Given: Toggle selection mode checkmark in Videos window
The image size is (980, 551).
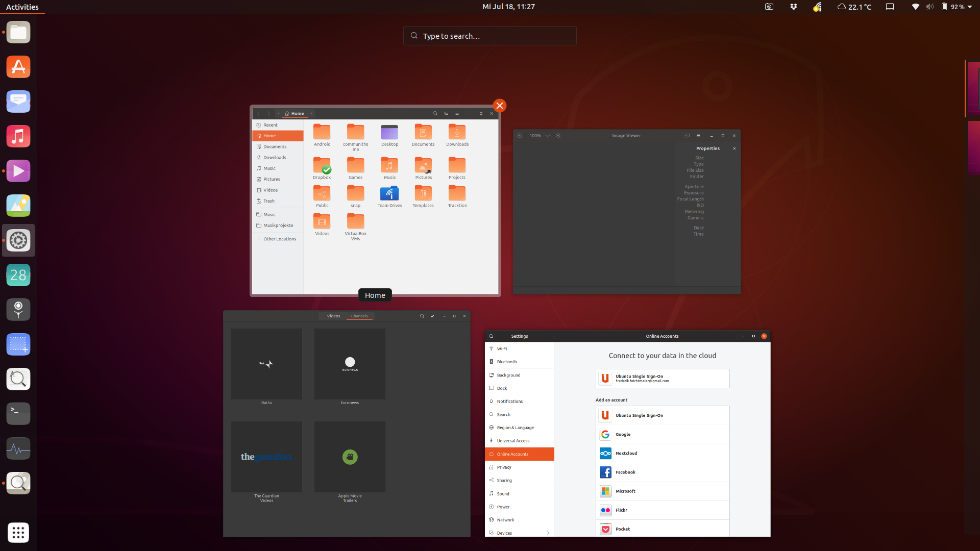Looking at the screenshot, I should [x=432, y=316].
